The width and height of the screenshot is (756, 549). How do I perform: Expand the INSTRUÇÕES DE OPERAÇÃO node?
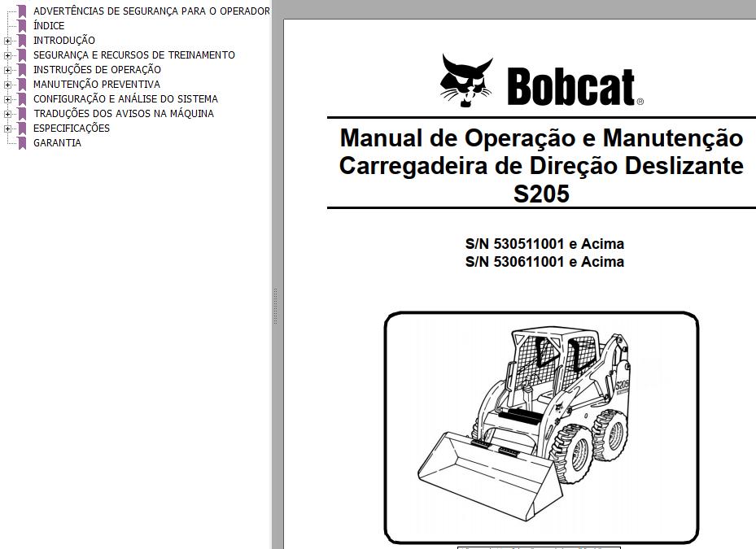pyautogui.click(x=7, y=71)
